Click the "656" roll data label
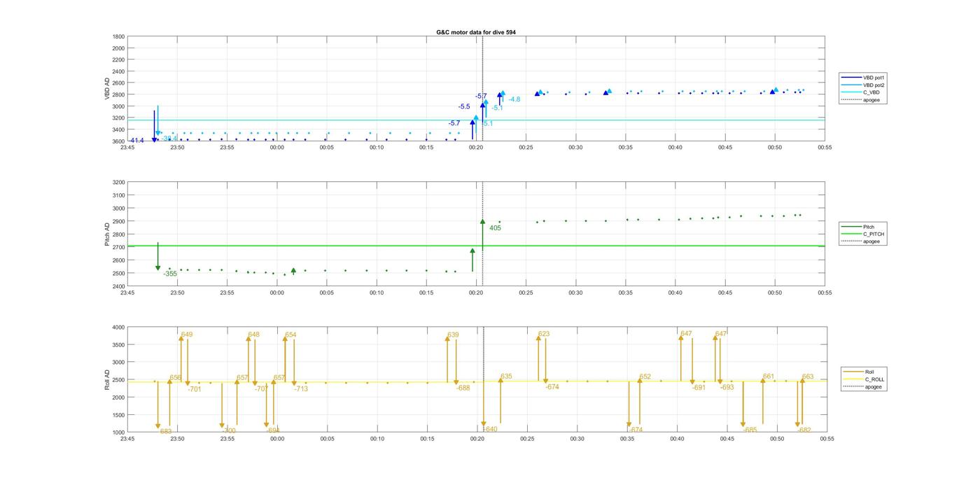The width and height of the screenshot is (980, 485). click(175, 377)
